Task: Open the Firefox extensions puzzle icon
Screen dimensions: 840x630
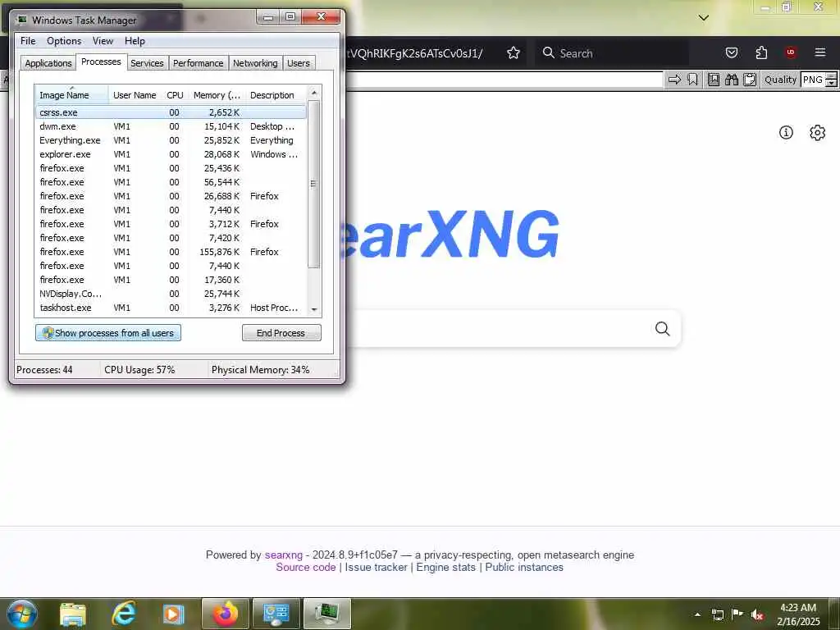Action: 761,52
